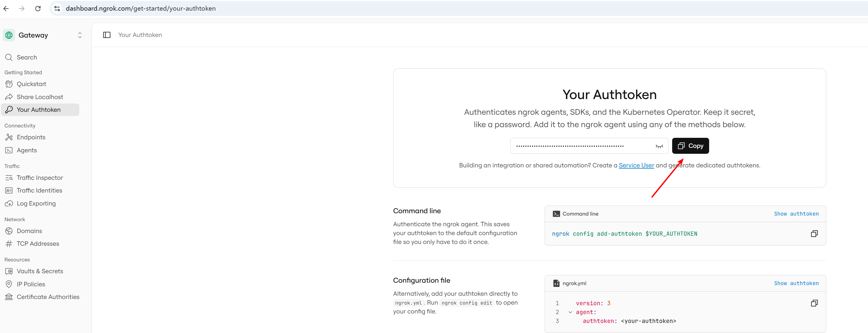Open Share Localhost page
This screenshot has width=868, height=333.
[x=41, y=97]
